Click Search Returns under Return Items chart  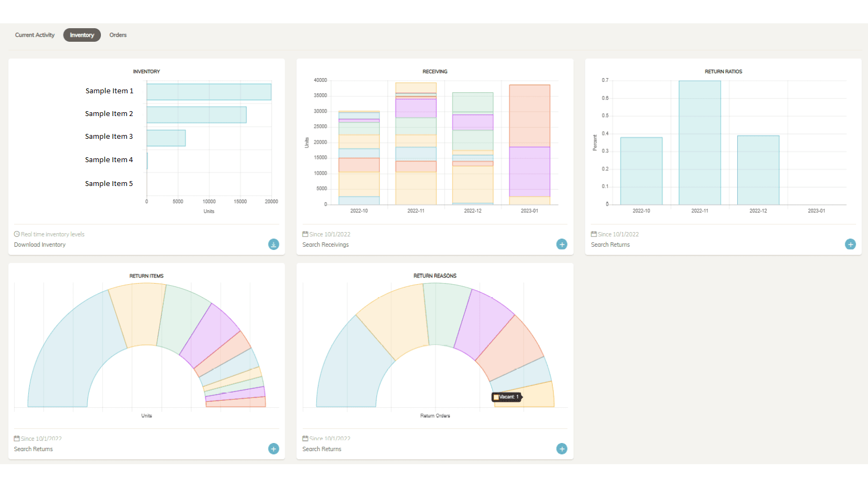[33, 448]
